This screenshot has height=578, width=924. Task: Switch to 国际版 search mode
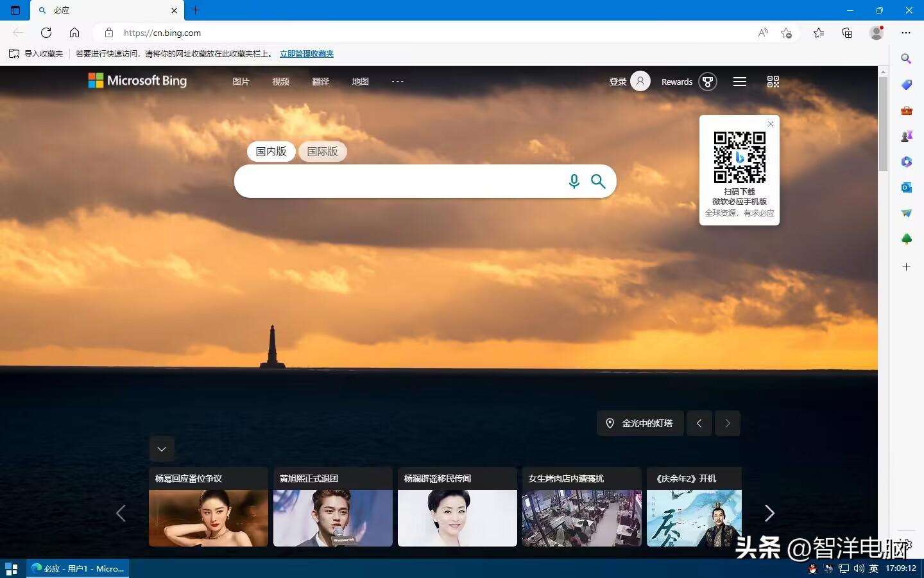(322, 152)
